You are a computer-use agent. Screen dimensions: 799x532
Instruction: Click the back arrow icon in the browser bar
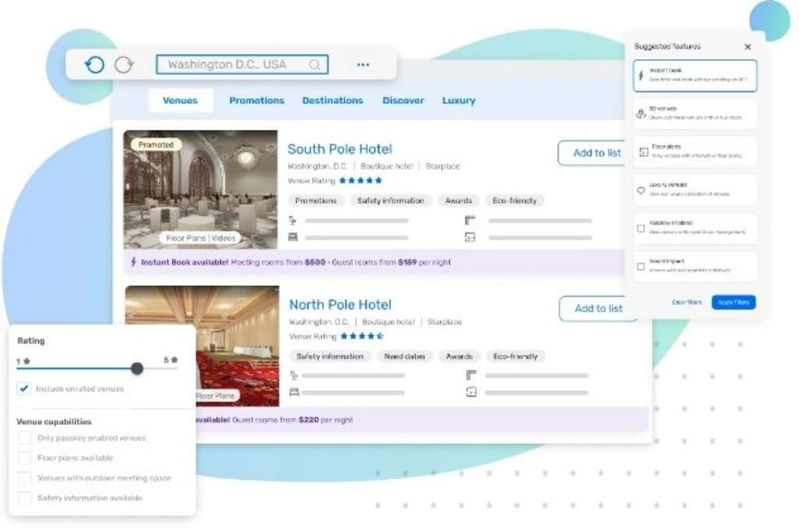pyautogui.click(x=94, y=65)
